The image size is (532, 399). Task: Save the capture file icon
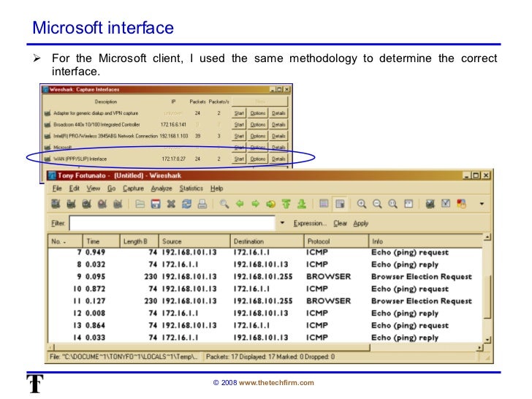[156, 204]
